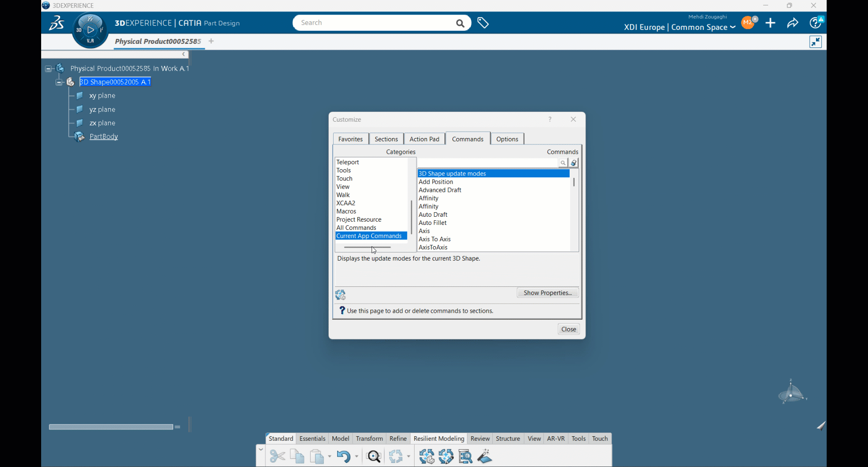This screenshot has height=467, width=868.
Task: Collapse the 3D Shape tree node
Action: [x=59, y=82]
